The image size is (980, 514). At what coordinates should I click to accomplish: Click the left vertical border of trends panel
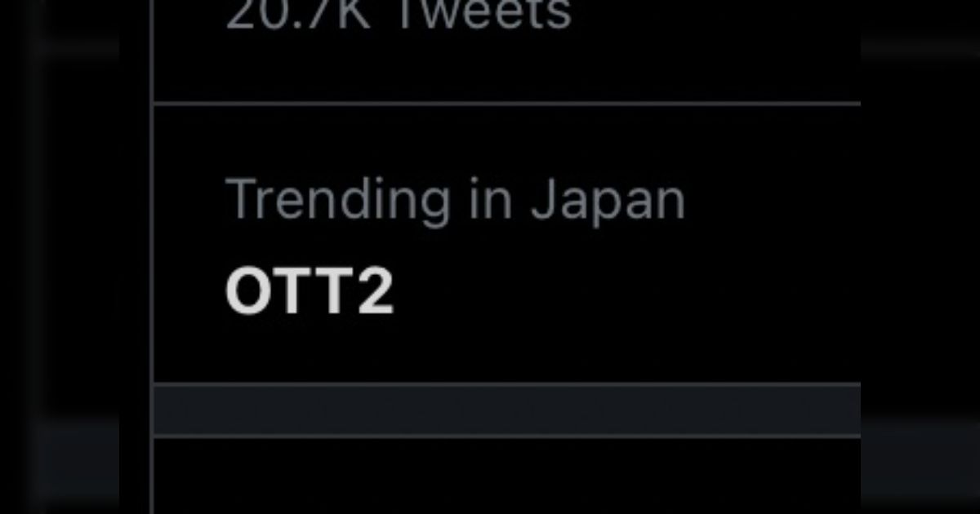tap(153, 245)
